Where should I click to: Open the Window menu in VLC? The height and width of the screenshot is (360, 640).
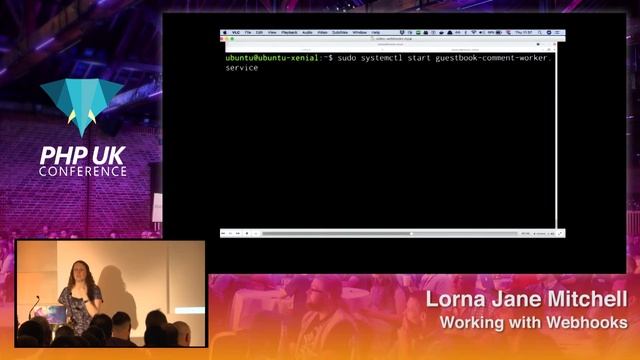tap(359, 32)
